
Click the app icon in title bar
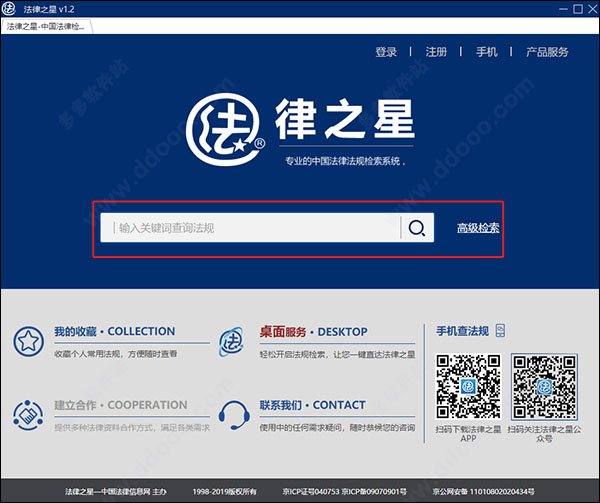coord(8,8)
